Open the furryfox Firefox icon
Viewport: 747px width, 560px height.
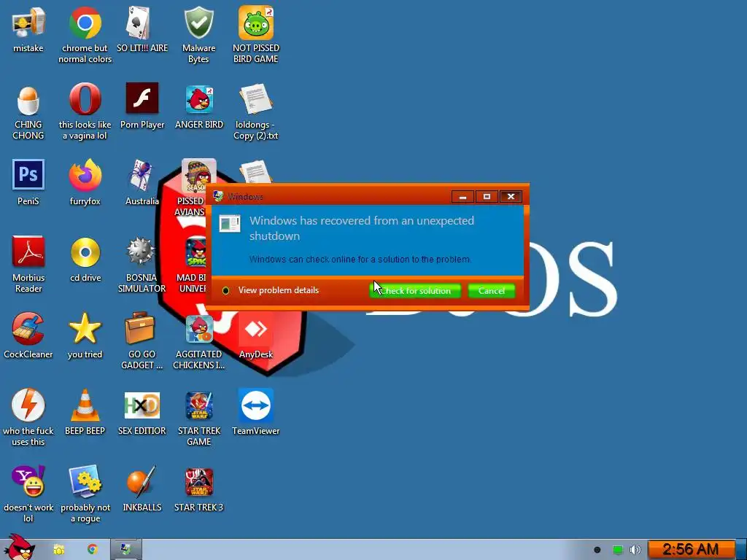pyautogui.click(x=85, y=175)
